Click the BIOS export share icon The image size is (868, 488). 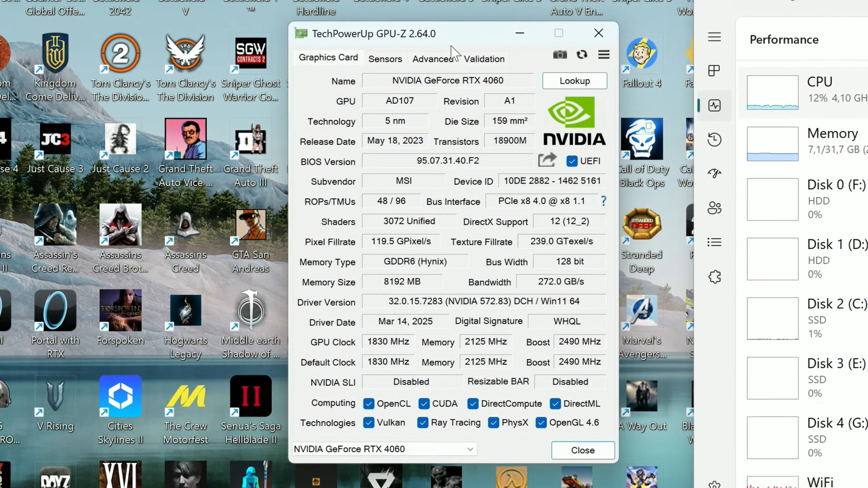547,160
